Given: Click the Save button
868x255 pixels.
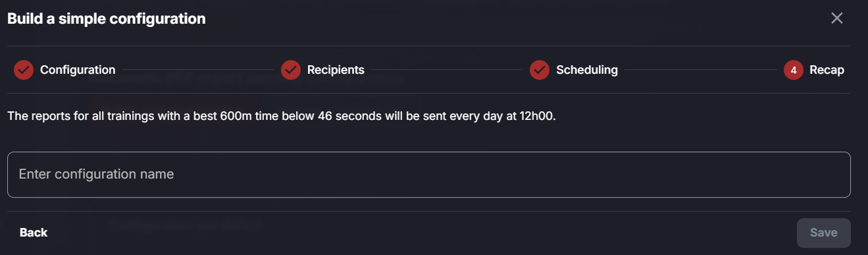Looking at the screenshot, I should click(x=824, y=233).
